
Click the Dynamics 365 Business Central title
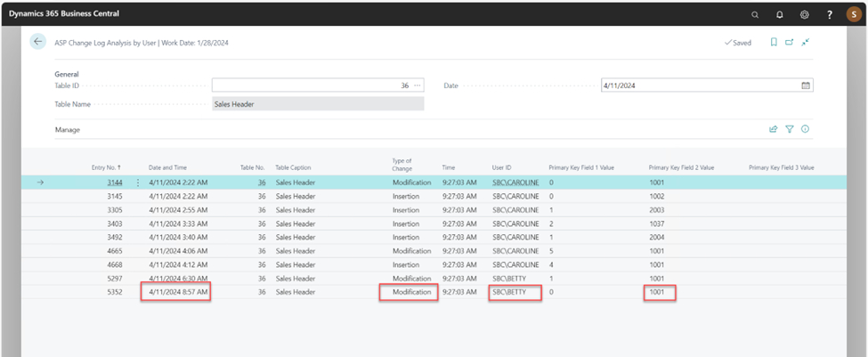pos(64,13)
